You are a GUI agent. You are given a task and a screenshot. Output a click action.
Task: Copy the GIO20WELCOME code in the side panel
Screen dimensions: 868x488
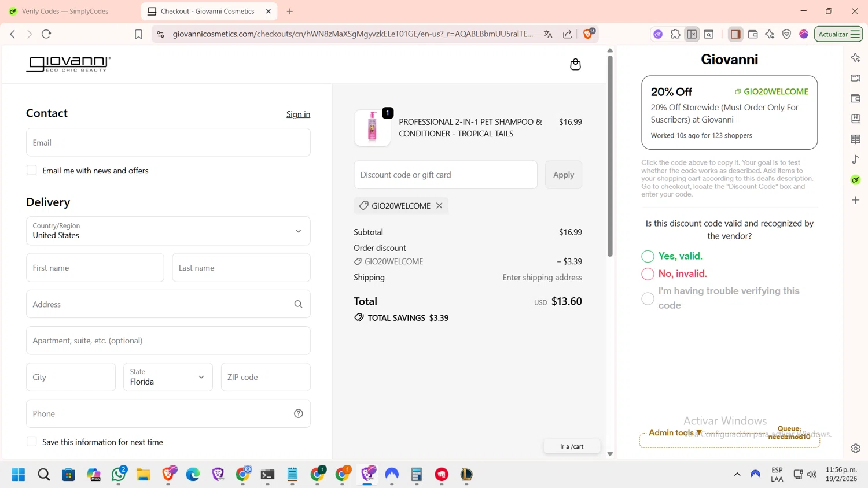[x=771, y=91]
